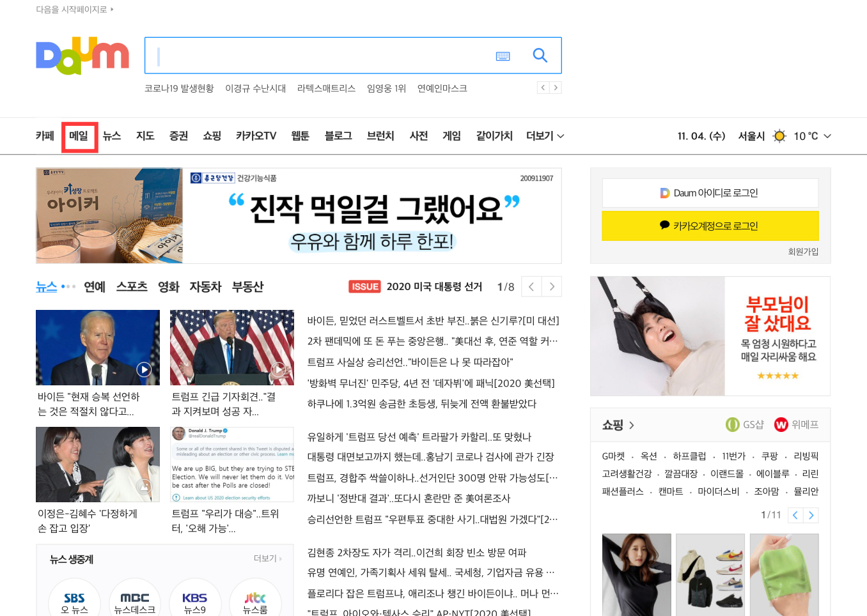
Task: Click the Daum logo
Action: pyautogui.click(x=82, y=56)
